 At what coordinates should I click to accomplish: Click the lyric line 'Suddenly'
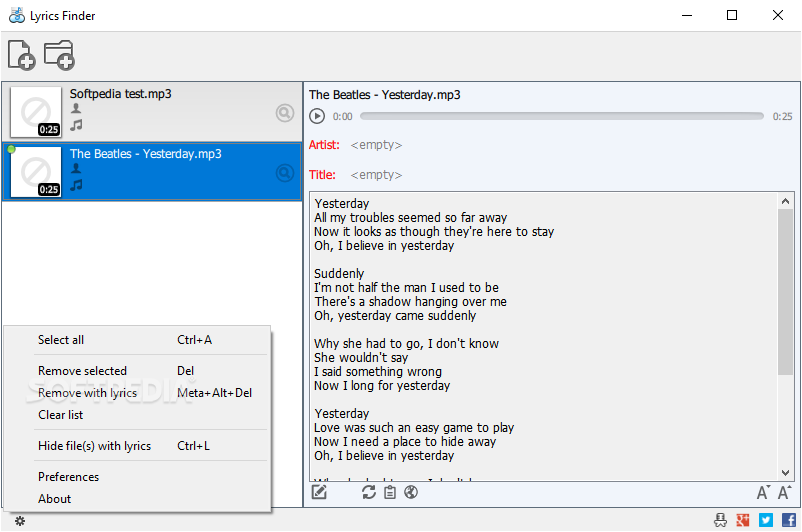pyautogui.click(x=339, y=273)
